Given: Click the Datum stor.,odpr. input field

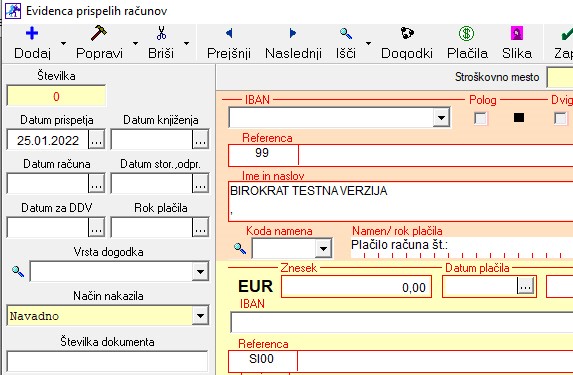Looking at the screenshot, I should (x=152, y=183).
